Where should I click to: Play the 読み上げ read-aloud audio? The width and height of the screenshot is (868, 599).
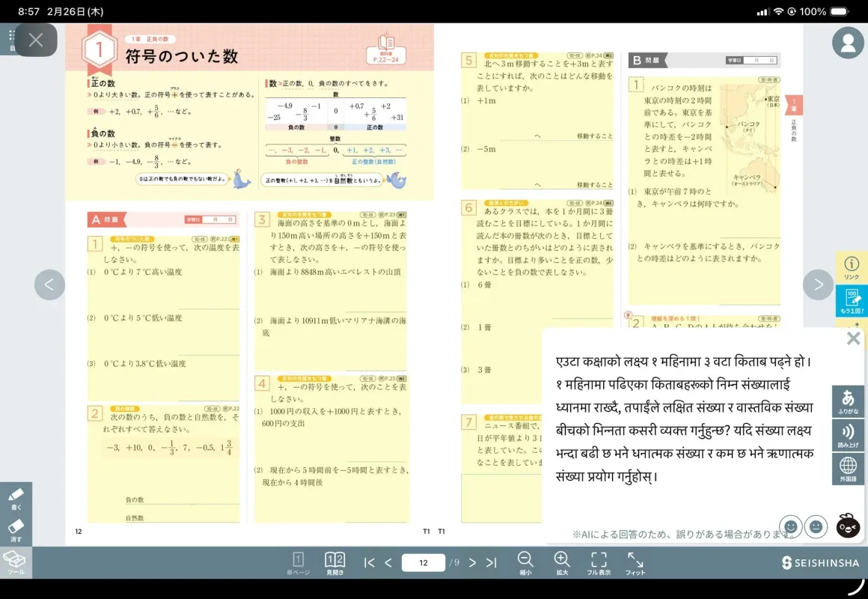tap(849, 435)
